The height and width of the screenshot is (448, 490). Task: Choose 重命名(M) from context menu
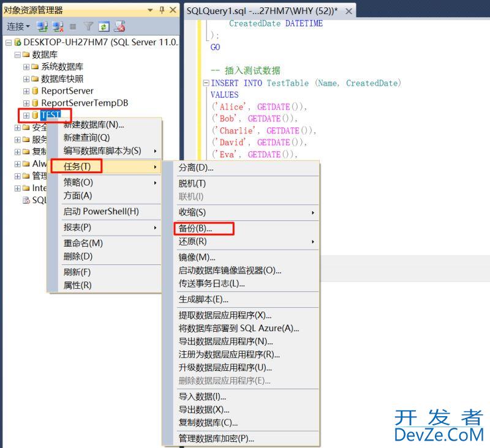pos(104,243)
